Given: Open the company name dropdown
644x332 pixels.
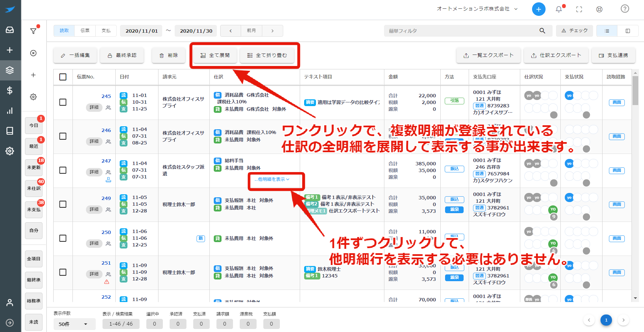Looking at the screenshot, I should (477, 9).
